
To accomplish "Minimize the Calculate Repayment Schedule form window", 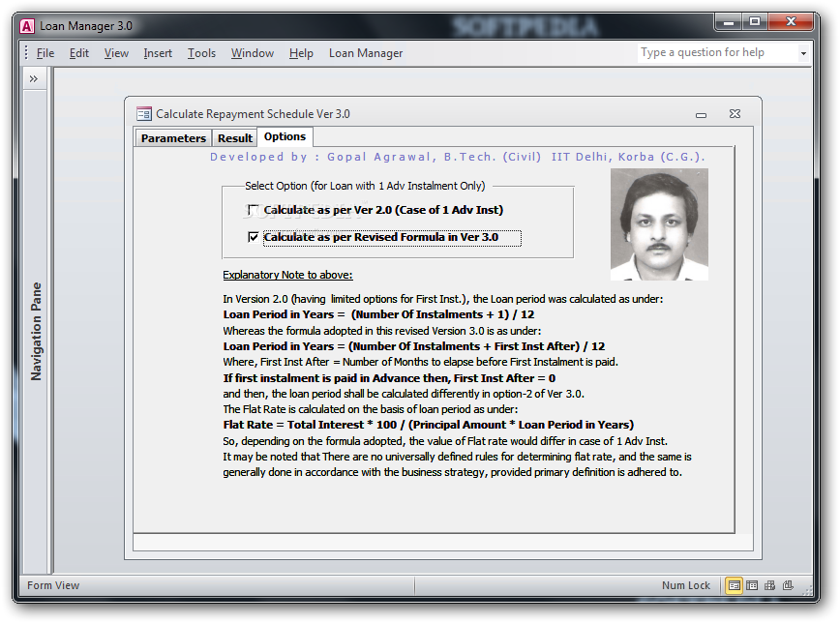I will (x=701, y=115).
